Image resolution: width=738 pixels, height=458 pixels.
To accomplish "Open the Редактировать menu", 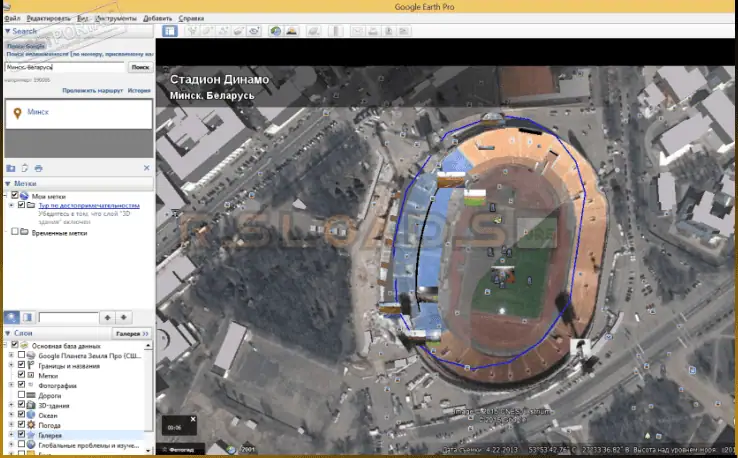I will [48, 18].
